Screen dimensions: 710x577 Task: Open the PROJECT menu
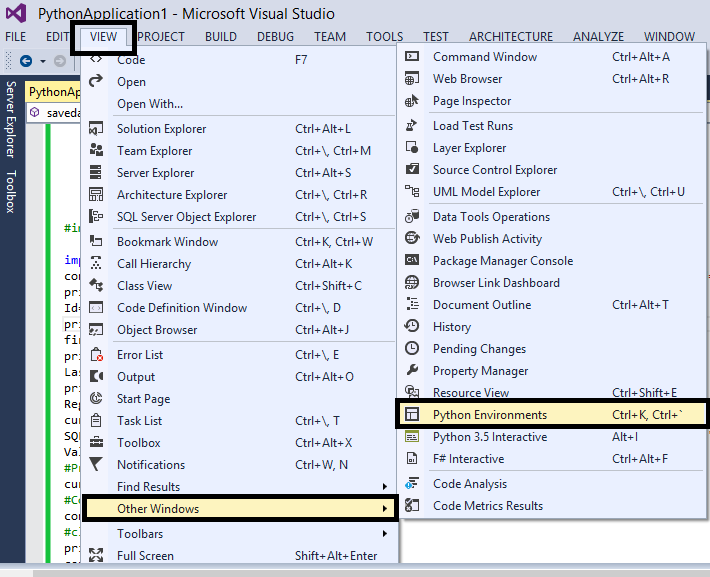coord(161,37)
